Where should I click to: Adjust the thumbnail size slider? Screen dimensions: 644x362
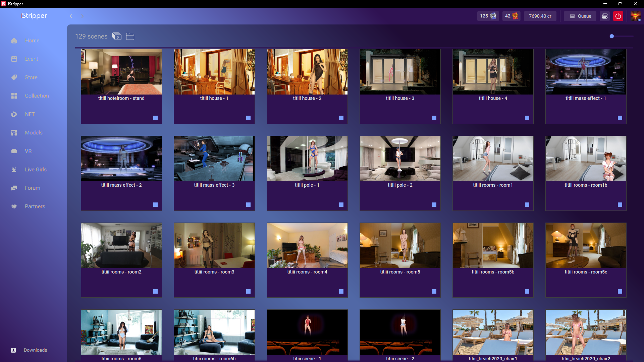[x=612, y=36]
